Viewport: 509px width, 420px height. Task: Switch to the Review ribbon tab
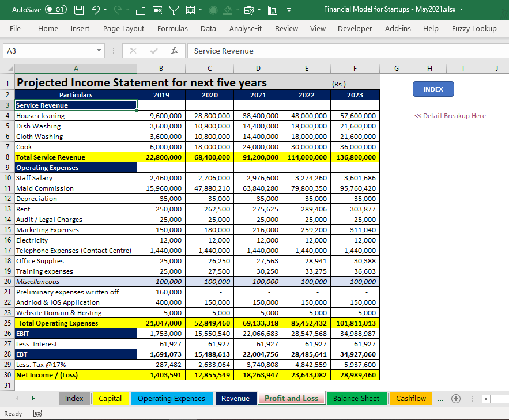pos(286,29)
